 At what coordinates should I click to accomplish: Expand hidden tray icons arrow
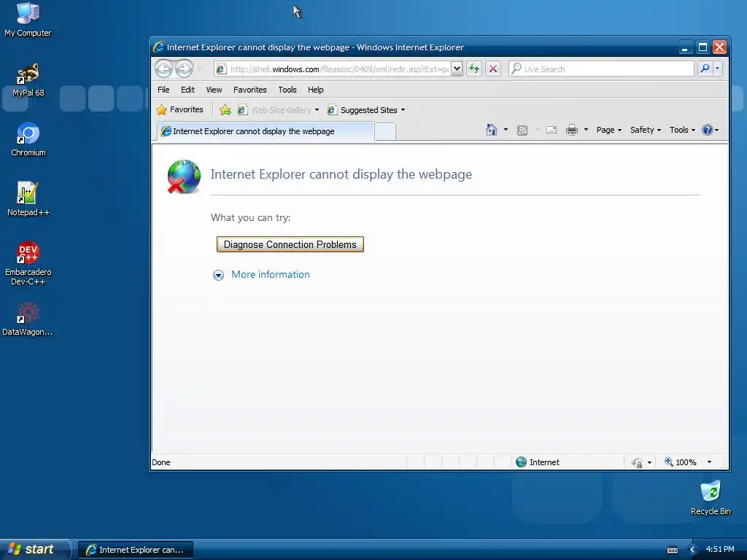pos(693,550)
